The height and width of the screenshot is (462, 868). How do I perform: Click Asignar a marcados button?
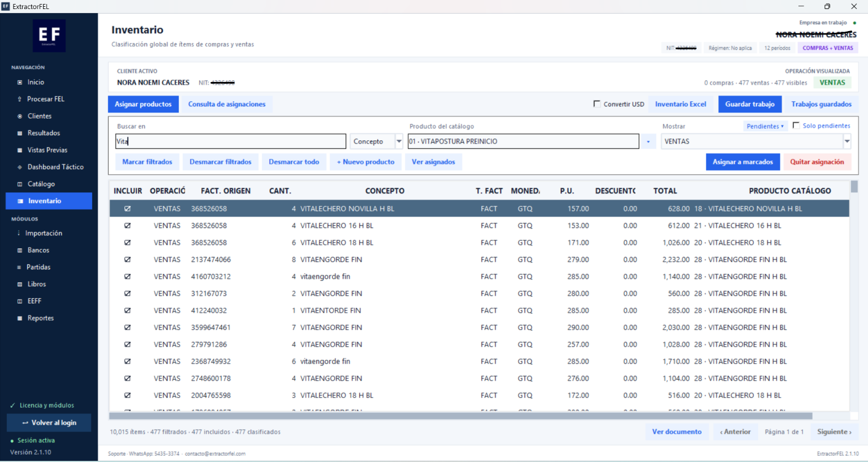tap(742, 162)
